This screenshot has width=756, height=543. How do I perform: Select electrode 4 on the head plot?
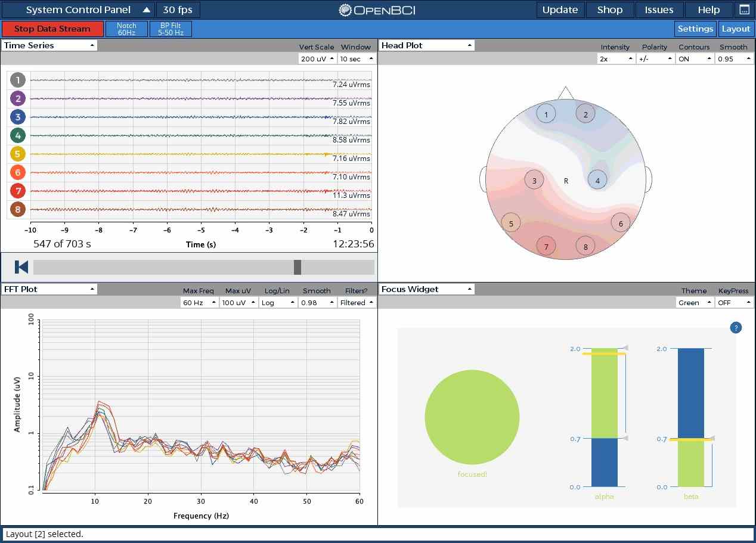pyautogui.click(x=597, y=179)
